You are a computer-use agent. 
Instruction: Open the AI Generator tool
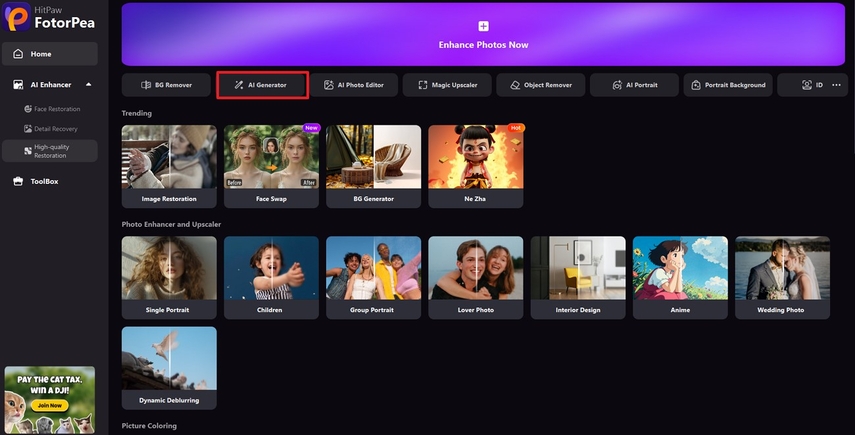pos(262,85)
